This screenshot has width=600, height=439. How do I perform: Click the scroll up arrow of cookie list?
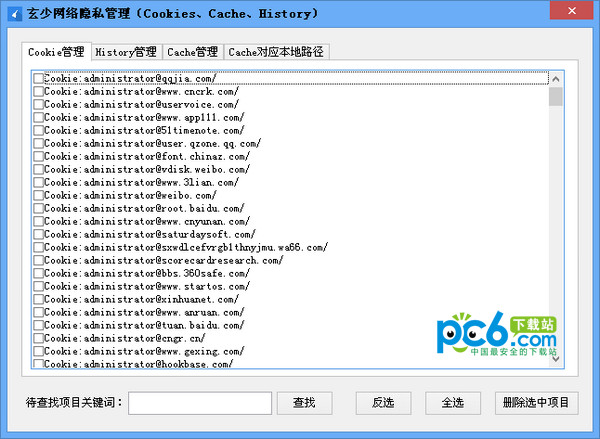[x=556, y=79]
